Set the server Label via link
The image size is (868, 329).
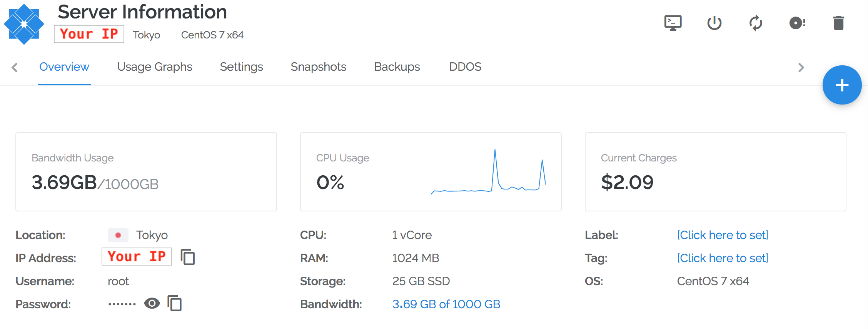(723, 235)
